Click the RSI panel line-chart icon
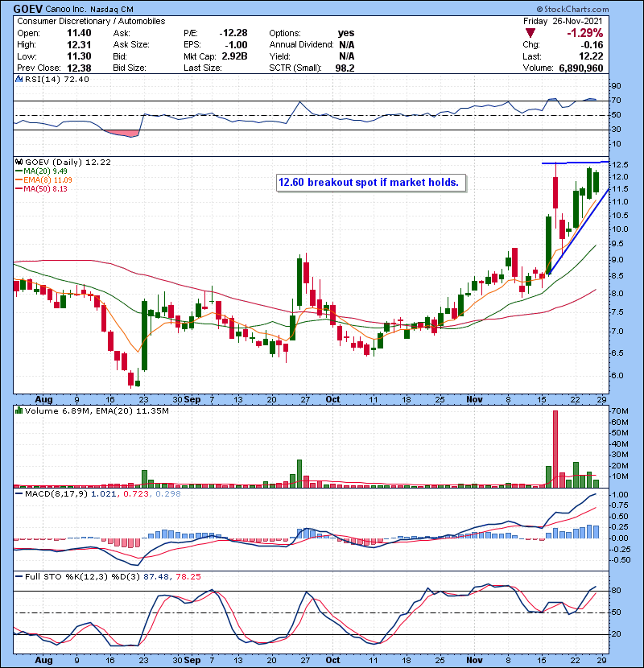Image resolution: width=644 pixels, height=668 pixels. pyautogui.click(x=19, y=79)
